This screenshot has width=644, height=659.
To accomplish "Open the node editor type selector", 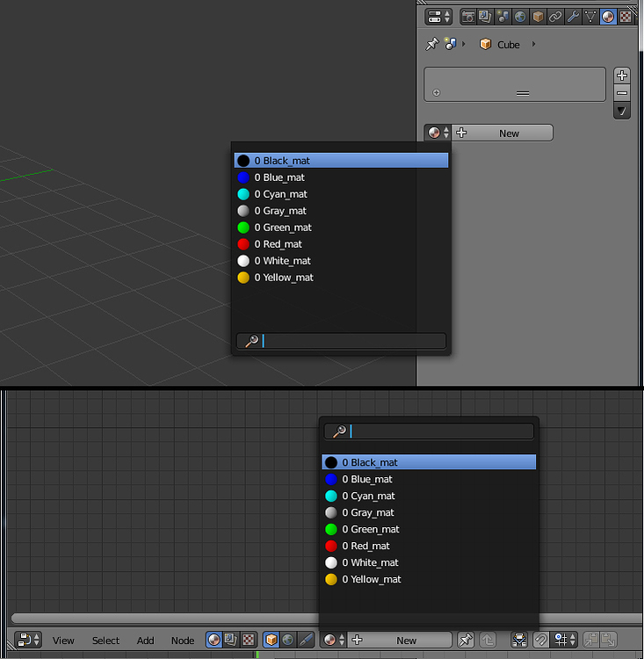I will coord(28,640).
